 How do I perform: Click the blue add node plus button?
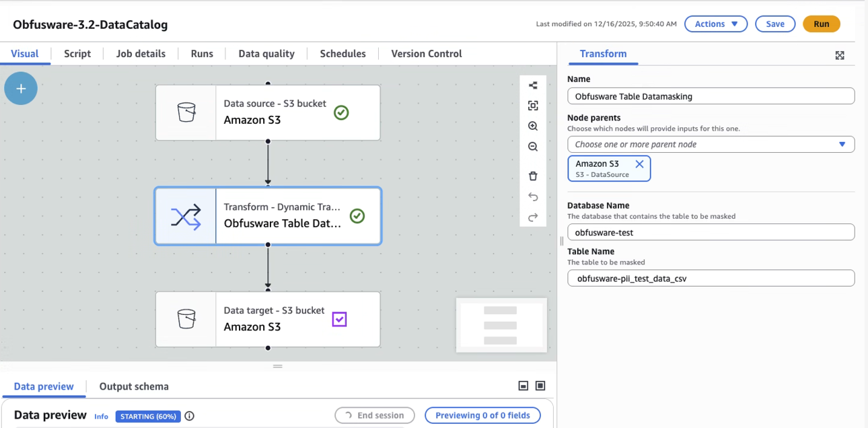point(21,89)
